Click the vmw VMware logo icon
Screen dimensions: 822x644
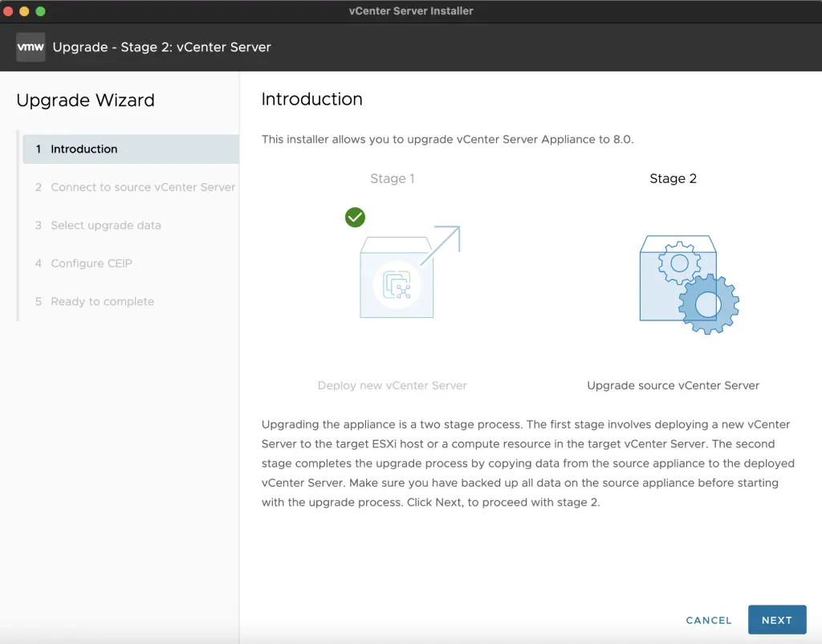[30, 47]
